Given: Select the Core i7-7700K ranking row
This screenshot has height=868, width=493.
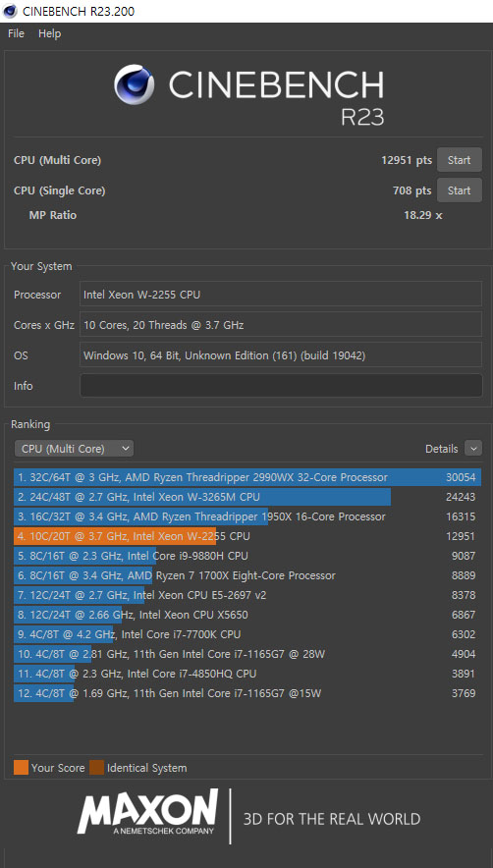Looking at the screenshot, I should click(247, 634).
